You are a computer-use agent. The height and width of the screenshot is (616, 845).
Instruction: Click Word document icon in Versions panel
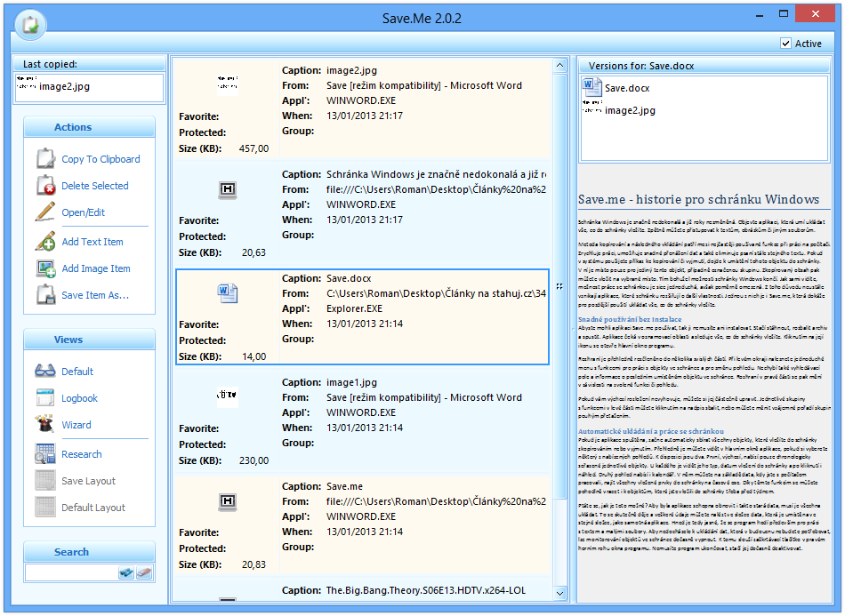click(x=592, y=87)
